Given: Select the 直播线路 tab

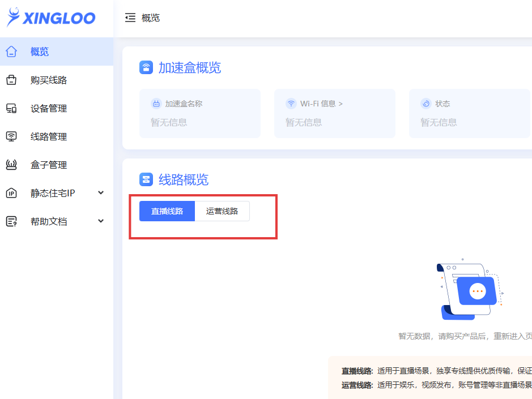Looking at the screenshot, I should 167,211.
